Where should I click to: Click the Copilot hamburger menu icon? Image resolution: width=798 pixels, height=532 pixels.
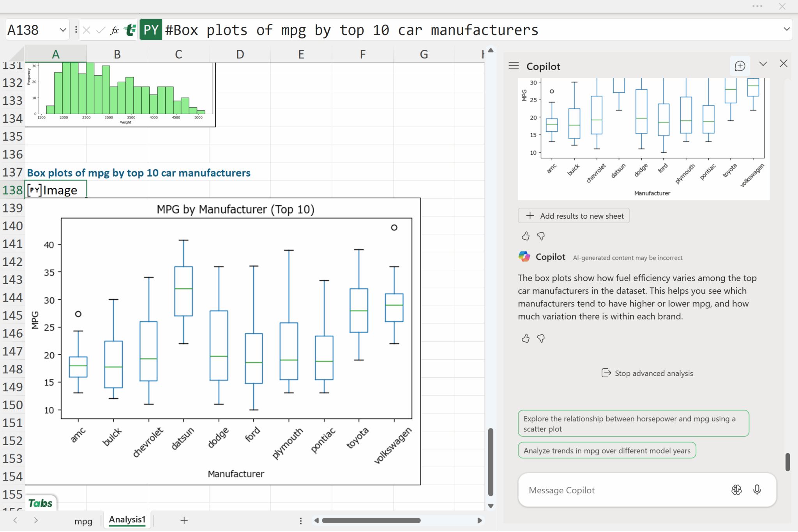coord(514,66)
